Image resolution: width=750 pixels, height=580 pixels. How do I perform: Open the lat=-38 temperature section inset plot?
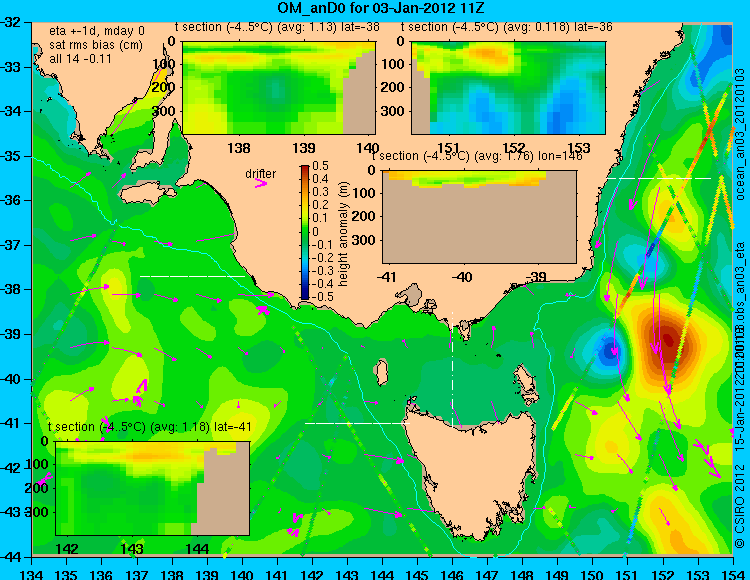pyautogui.click(x=279, y=88)
